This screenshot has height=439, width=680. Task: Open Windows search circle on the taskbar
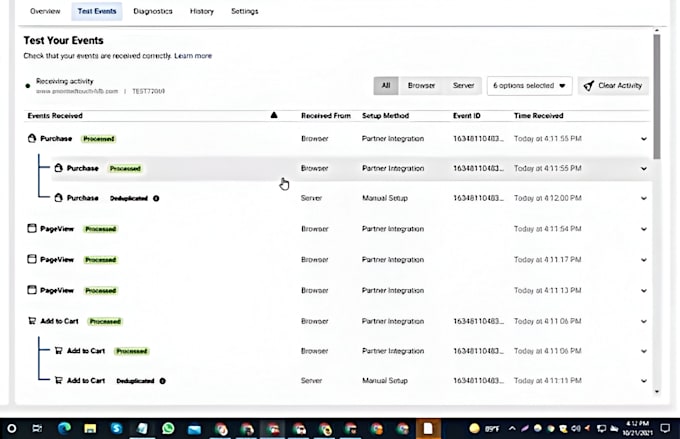point(12,429)
